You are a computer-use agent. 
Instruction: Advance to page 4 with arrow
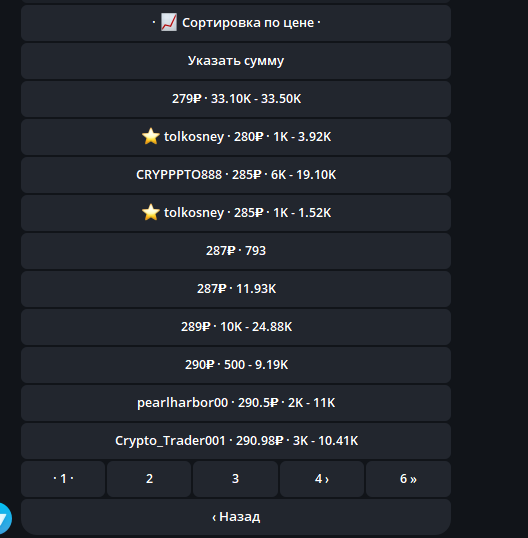click(322, 479)
